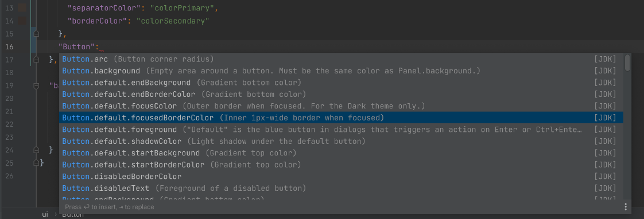Viewport: 644px width, 219px height.
Task: Collapse the fold marker at line 17
Action: click(x=36, y=60)
